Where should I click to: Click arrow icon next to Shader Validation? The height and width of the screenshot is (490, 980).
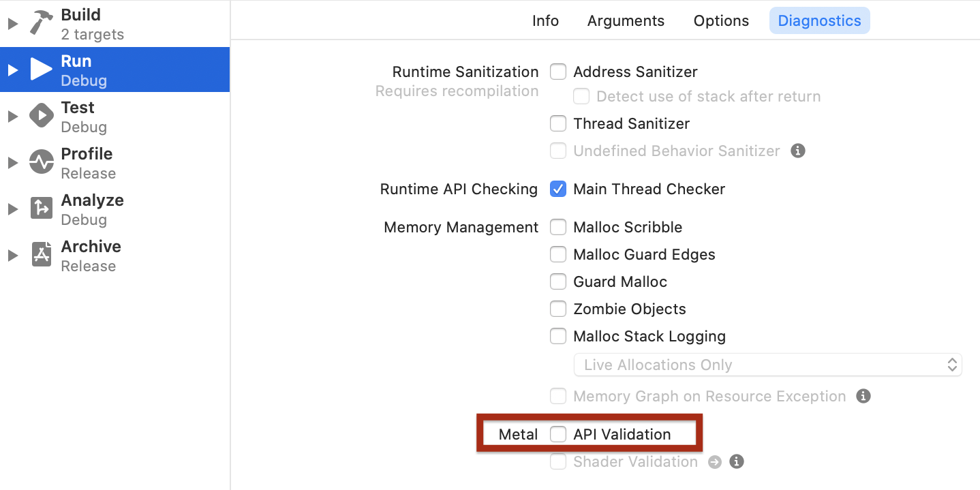click(714, 462)
